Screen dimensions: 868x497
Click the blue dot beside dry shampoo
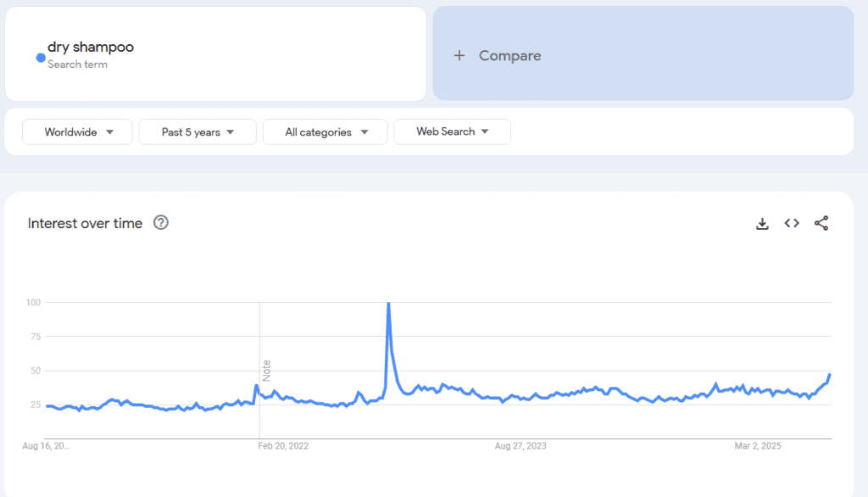tap(40, 57)
